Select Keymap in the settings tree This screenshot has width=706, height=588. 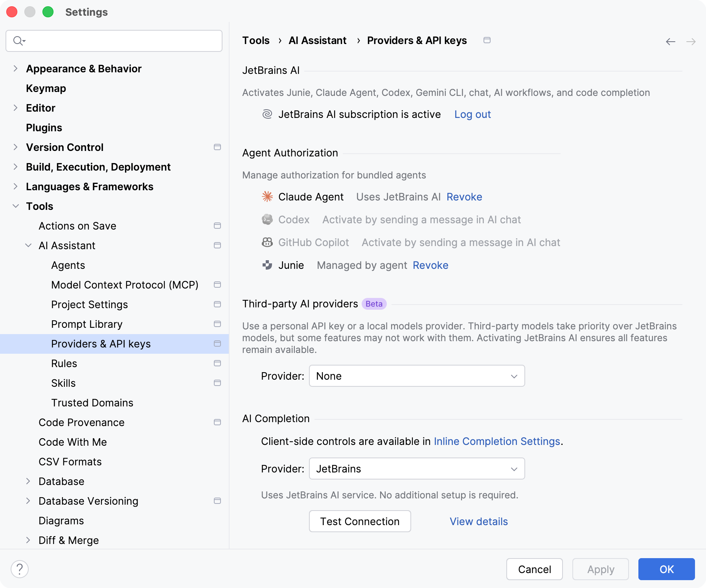[46, 88]
